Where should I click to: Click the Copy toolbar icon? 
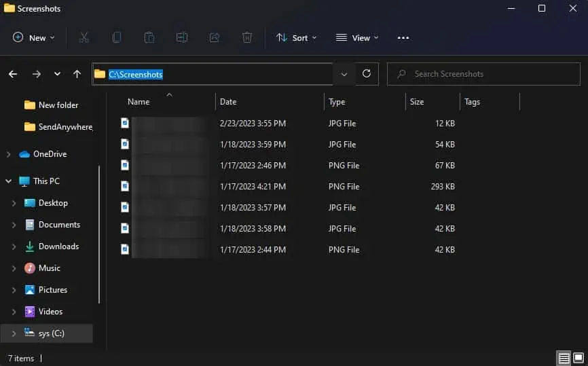tap(117, 37)
